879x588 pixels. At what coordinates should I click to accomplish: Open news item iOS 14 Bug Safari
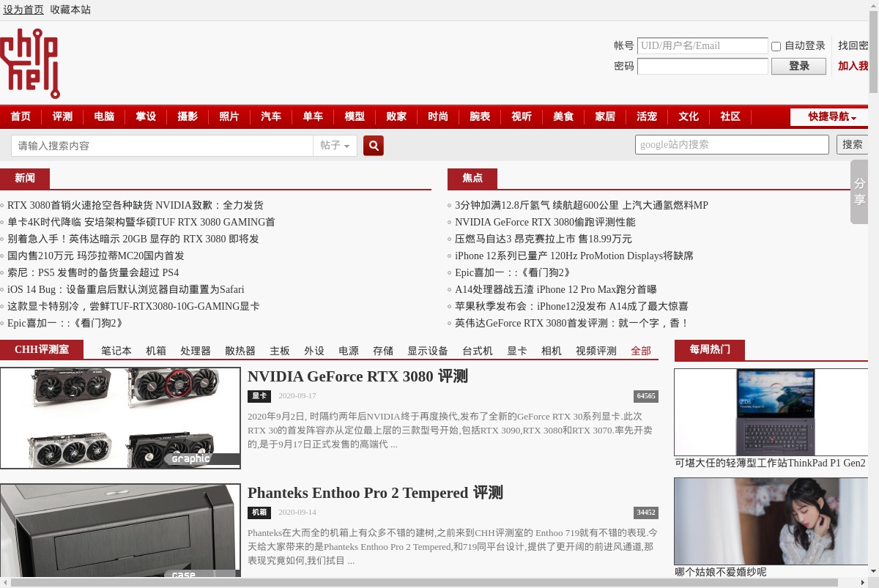pos(126,289)
